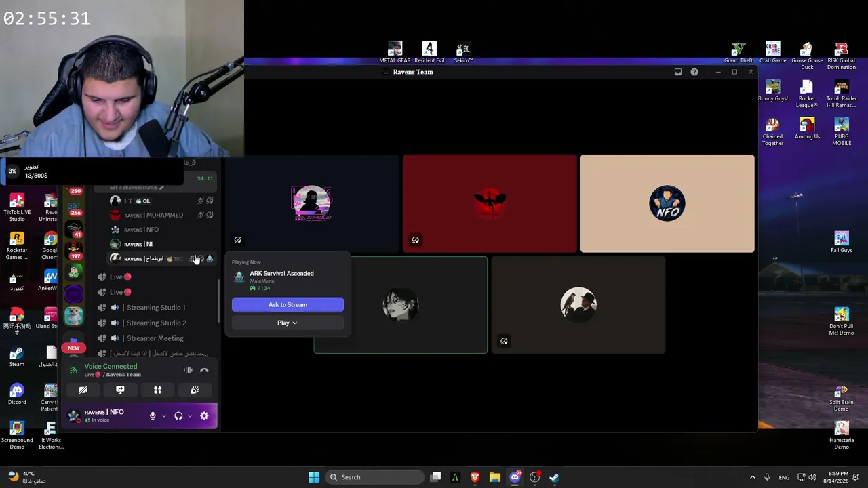Select PUBG MOBILE desktop shortcut
This screenshot has height=488, width=868.
click(x=842, y=132)
